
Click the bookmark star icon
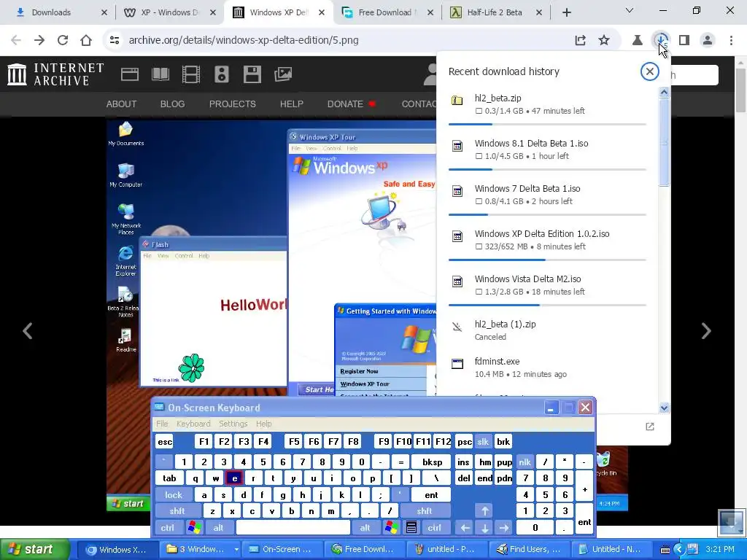[604, 40]
